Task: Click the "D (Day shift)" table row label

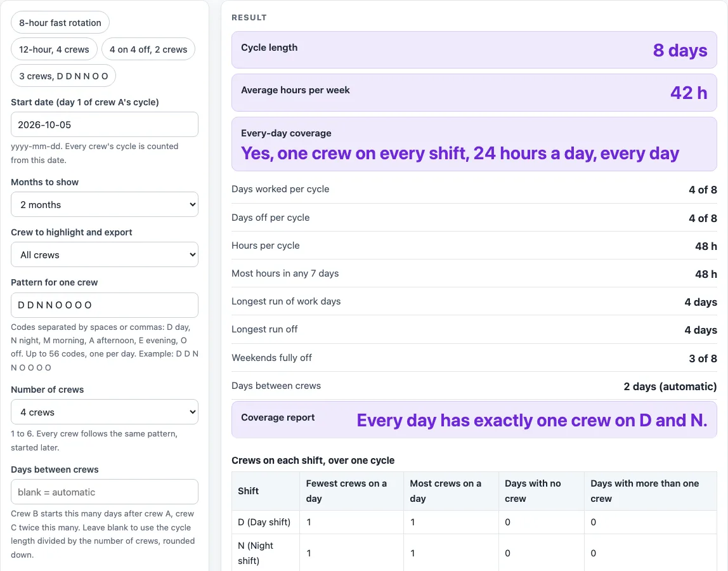Action: point(264,522)
